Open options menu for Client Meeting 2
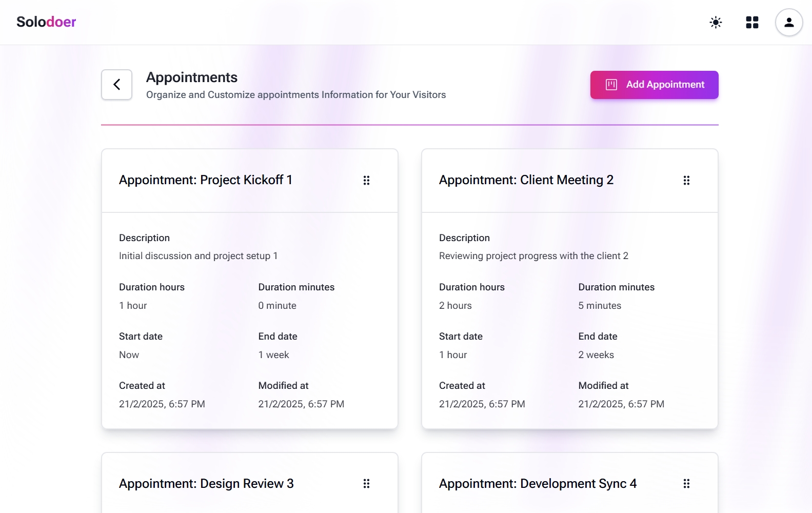Image resolution: width=812 pixels, height=513 pixels. click(x=686, y=180)
